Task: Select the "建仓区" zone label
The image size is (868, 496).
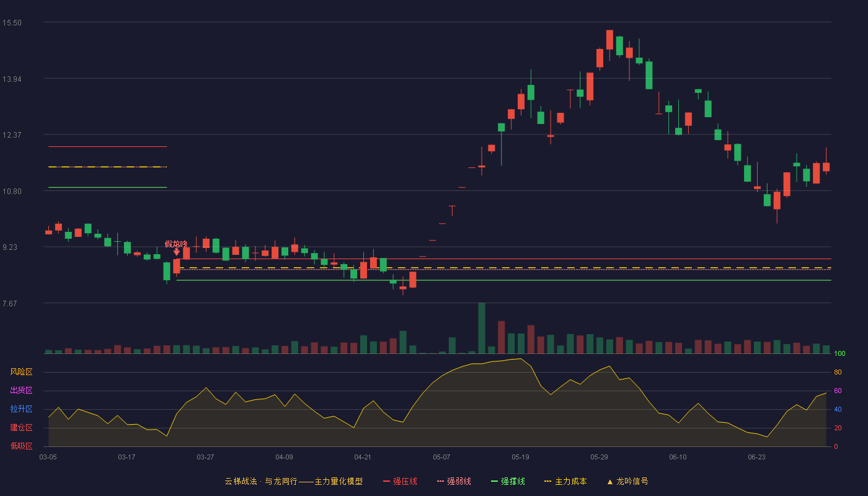Action: (21, 428)
